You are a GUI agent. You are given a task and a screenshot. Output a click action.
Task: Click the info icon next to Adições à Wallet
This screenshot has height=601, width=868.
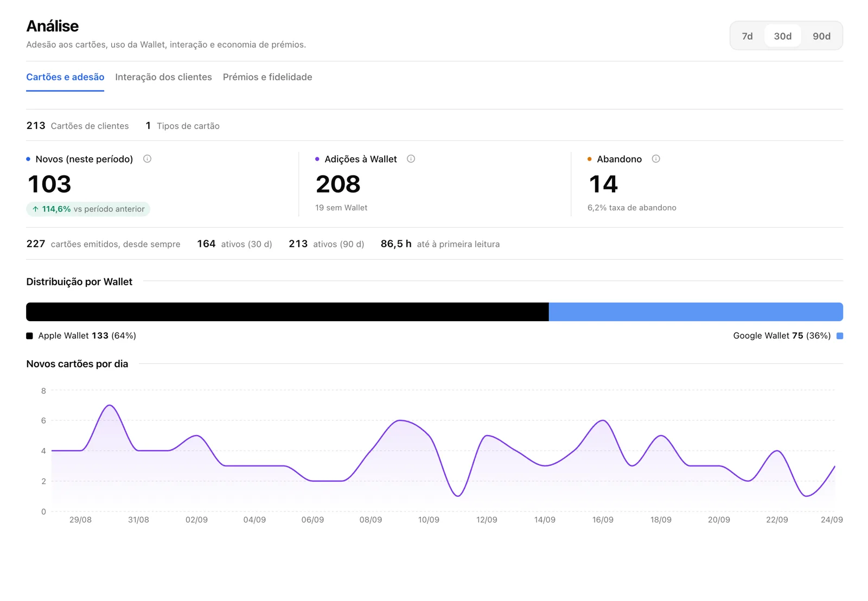click(x=411, y=159)
